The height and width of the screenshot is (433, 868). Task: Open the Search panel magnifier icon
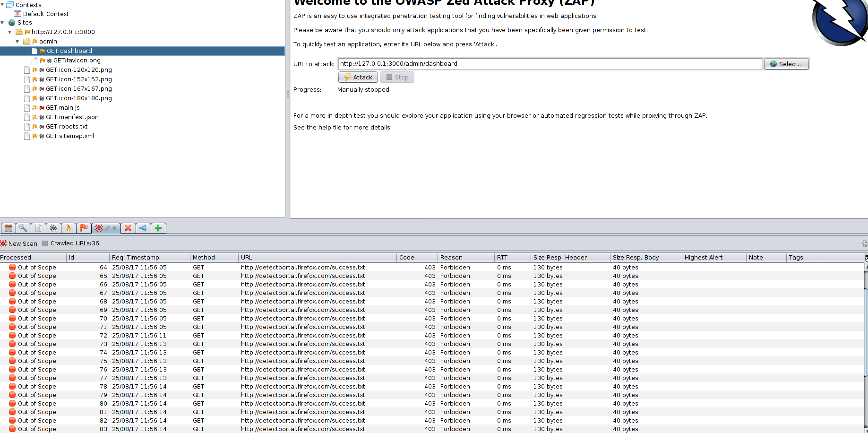pos(23,228)
